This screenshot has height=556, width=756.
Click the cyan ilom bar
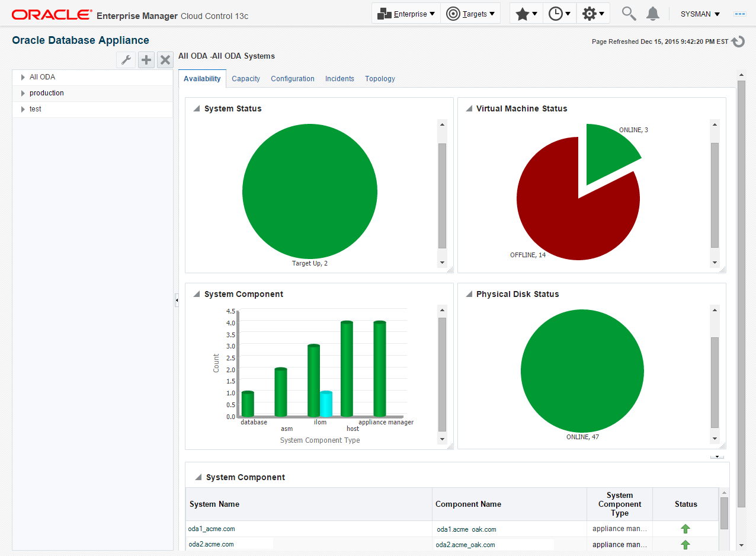326,404
